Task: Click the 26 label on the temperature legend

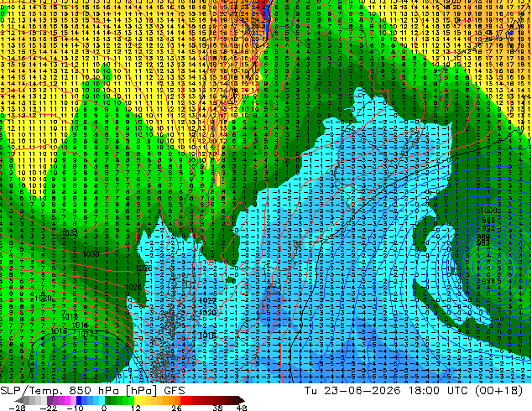Action: click(176, 408)
